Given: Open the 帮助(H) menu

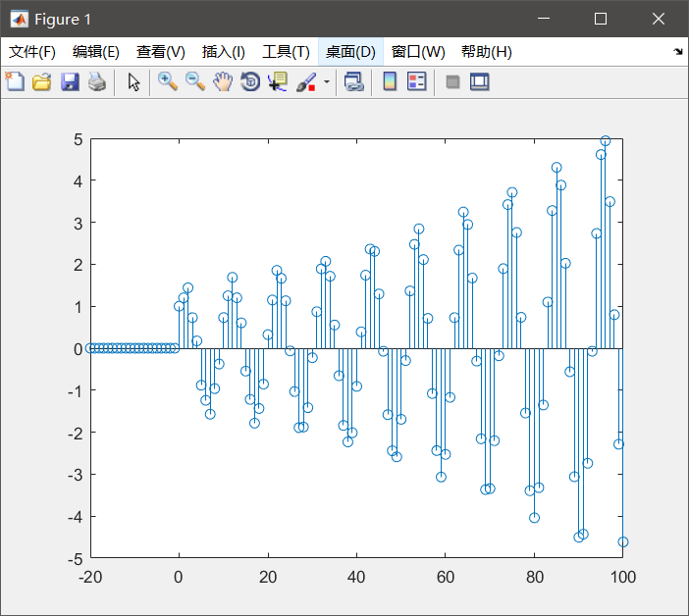Looking at the screenshot, I should point(487,52).
